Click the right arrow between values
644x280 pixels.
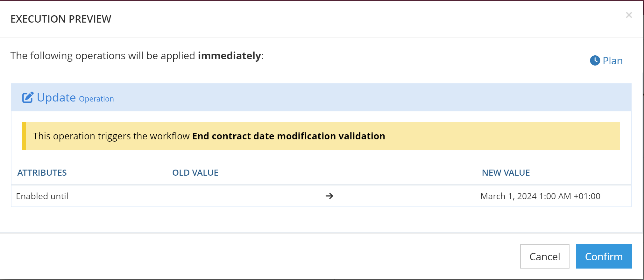(x=329, y=196)
